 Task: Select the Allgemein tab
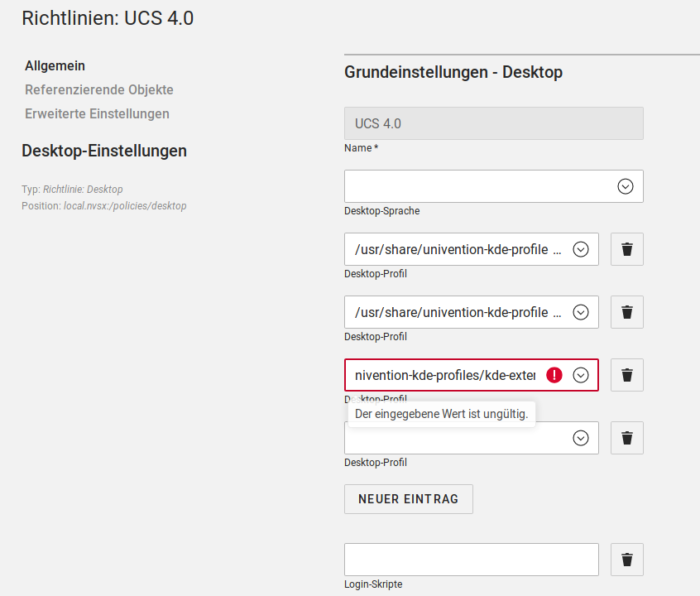pyautogui.click(x=55, y=65)
